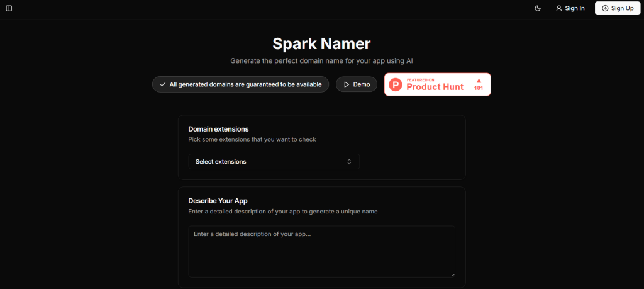
Task: Click the user icon beside Sign In
Action: (x=558, y=8)
